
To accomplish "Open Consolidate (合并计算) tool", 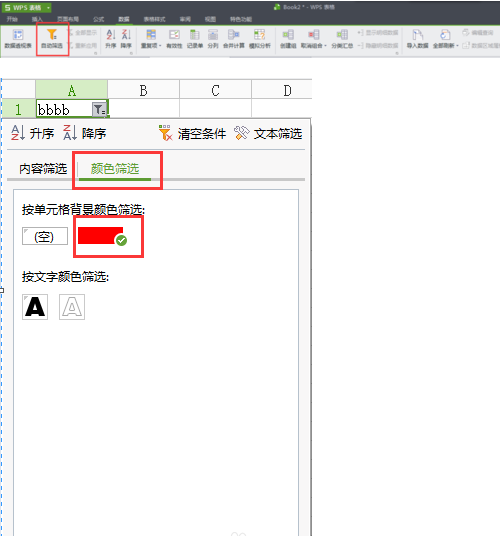I will pos(234,38).
